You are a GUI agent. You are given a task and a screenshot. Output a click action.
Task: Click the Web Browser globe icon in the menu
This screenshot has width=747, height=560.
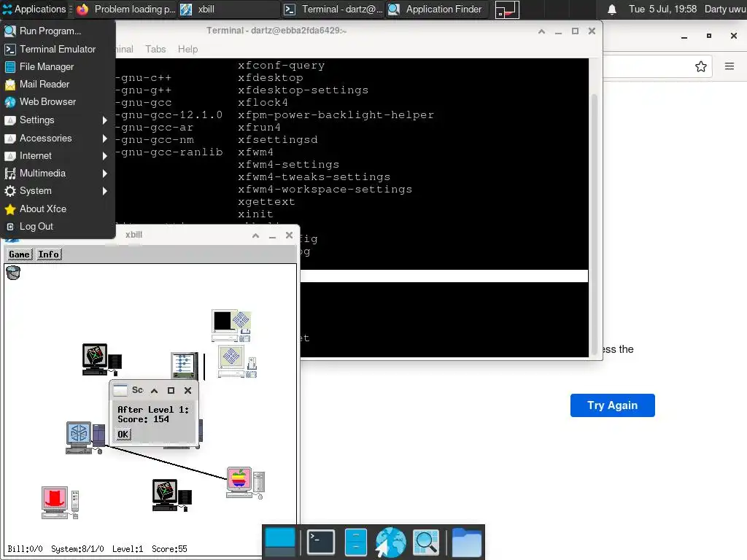coord(10,102)
